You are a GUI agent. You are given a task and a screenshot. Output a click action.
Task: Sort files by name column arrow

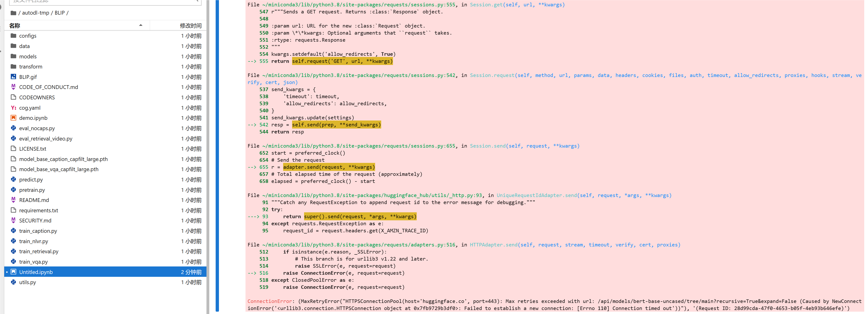(x=140, y=25)
